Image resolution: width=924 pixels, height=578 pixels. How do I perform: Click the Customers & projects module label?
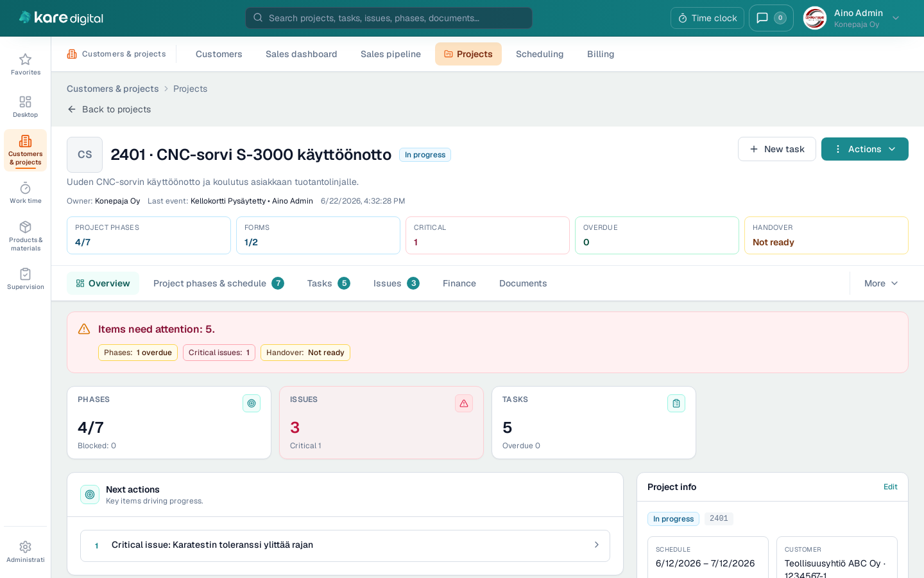[124, 54]
